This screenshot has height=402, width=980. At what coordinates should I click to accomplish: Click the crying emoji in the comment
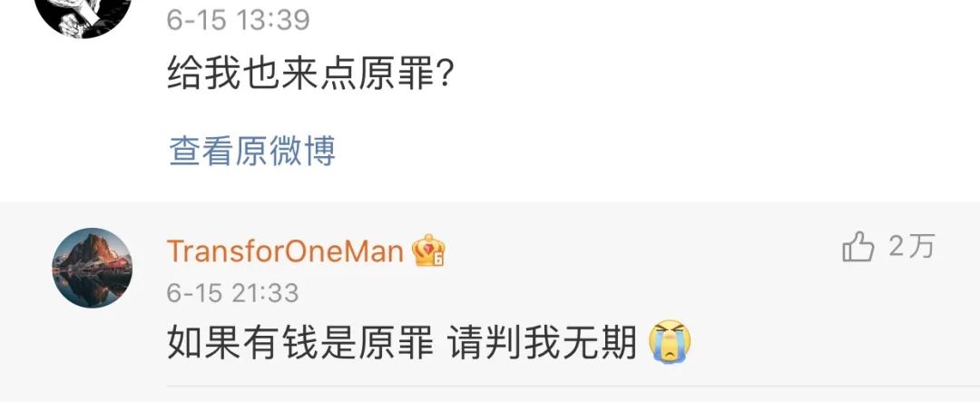[x=670, y=342]
